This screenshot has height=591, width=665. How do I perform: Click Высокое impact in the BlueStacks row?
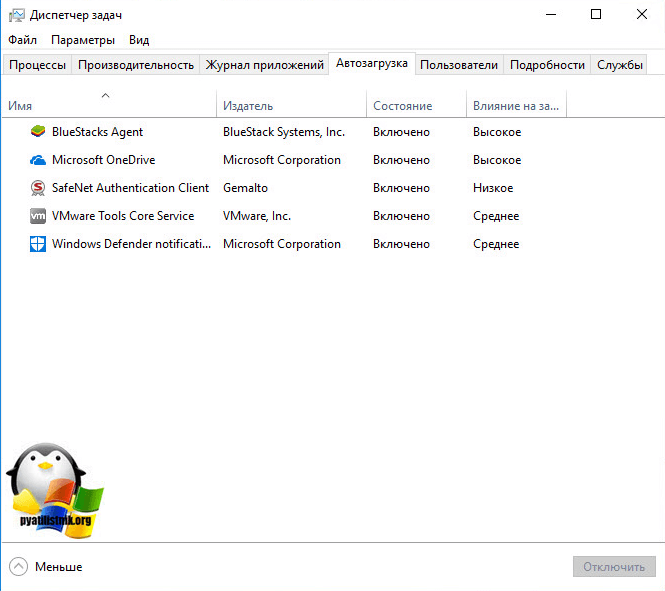497,132
